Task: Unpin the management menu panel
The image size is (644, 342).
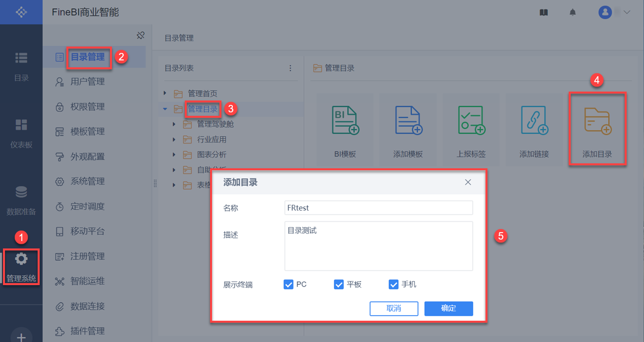Action: click(141, 35)
